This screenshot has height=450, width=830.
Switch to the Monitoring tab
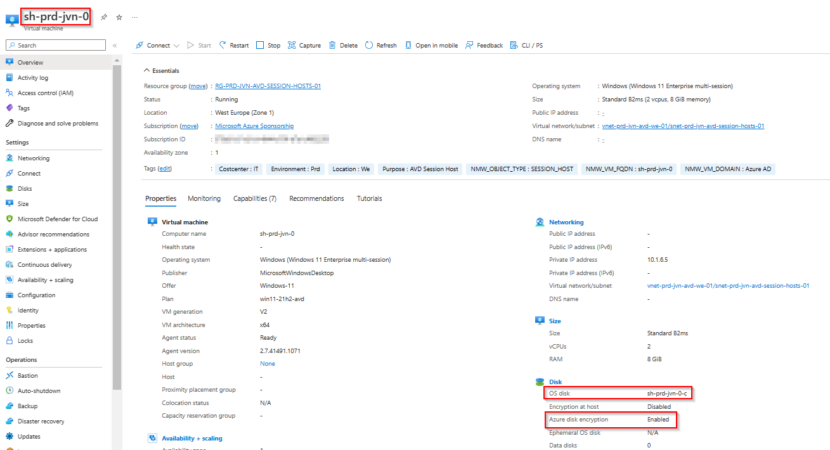tap(204, 199)
